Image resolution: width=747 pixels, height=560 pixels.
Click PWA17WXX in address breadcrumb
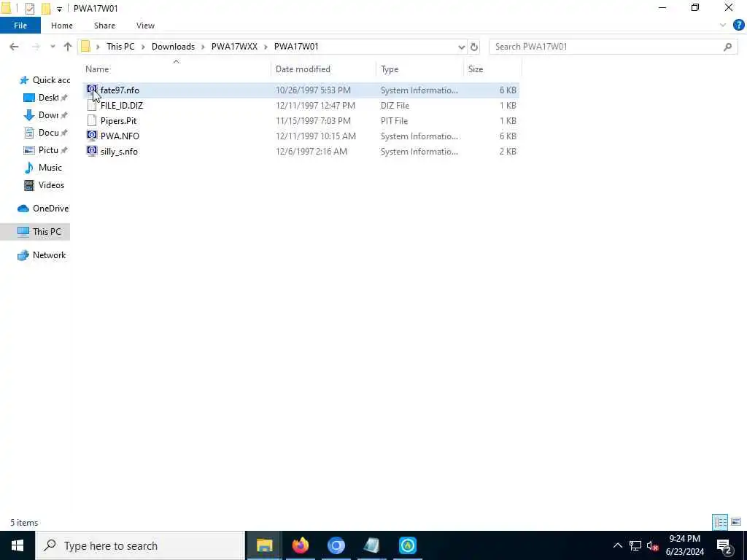pyautogui.click(x=234, y=47)
